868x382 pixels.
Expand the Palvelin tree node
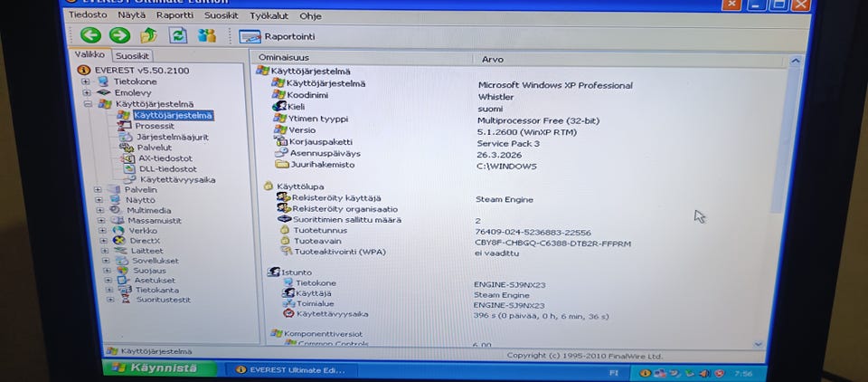98,189
